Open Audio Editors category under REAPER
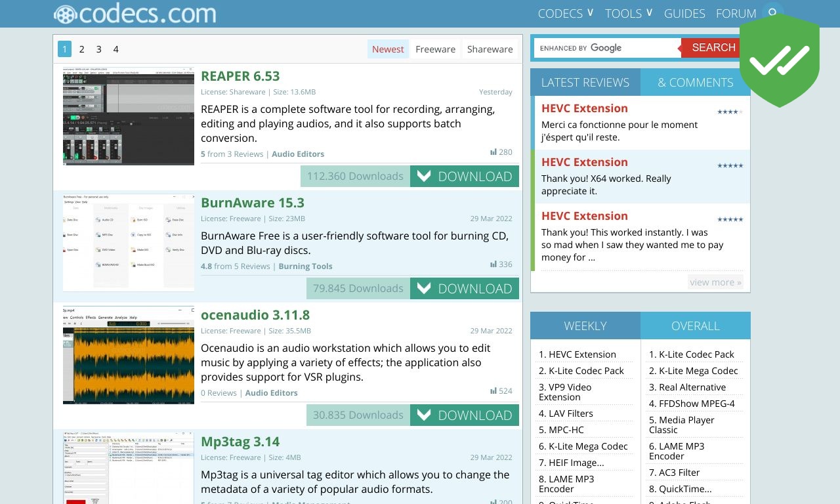Image resolution: width=840 pixels, height=504 pixels. pyautogui.click(x=298, y=154)
